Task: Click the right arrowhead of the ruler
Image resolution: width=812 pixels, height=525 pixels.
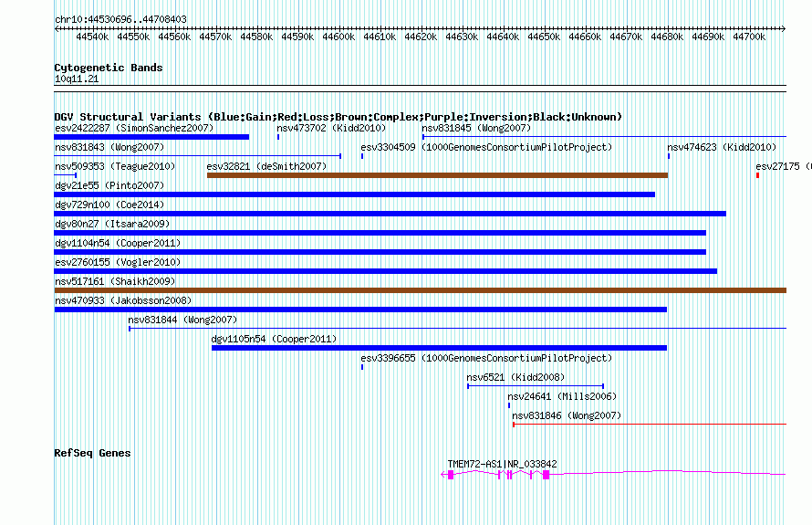Action: [x=784, y=29]
